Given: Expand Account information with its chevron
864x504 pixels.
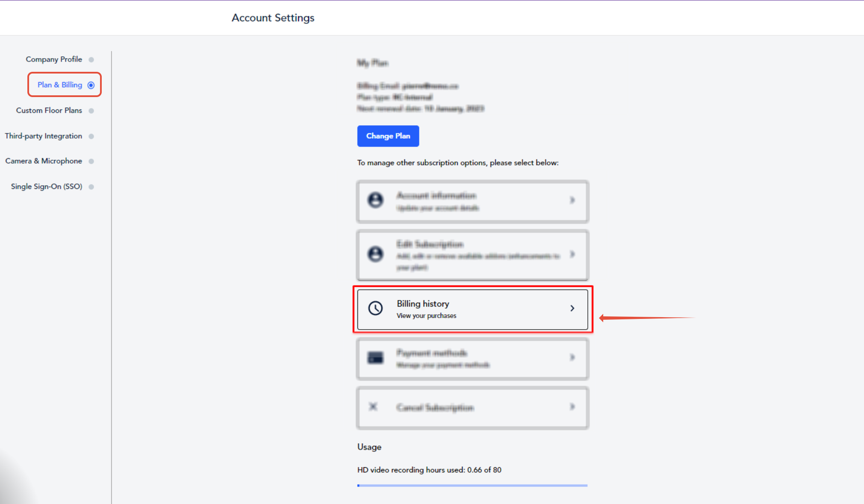Looking at the screenshot, I should [x=572, y=200].
